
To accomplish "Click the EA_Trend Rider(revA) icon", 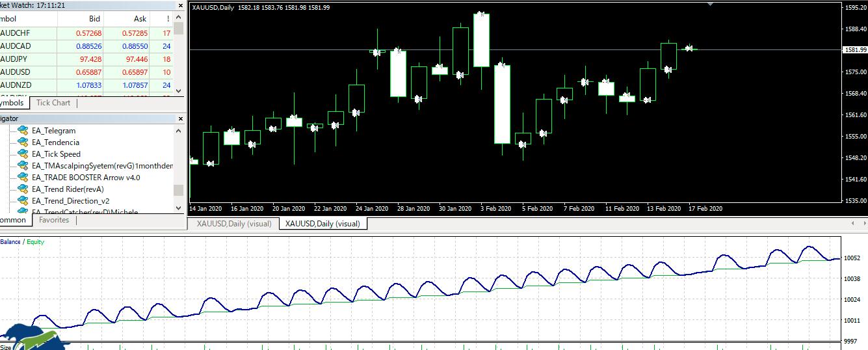I will 23,189.
